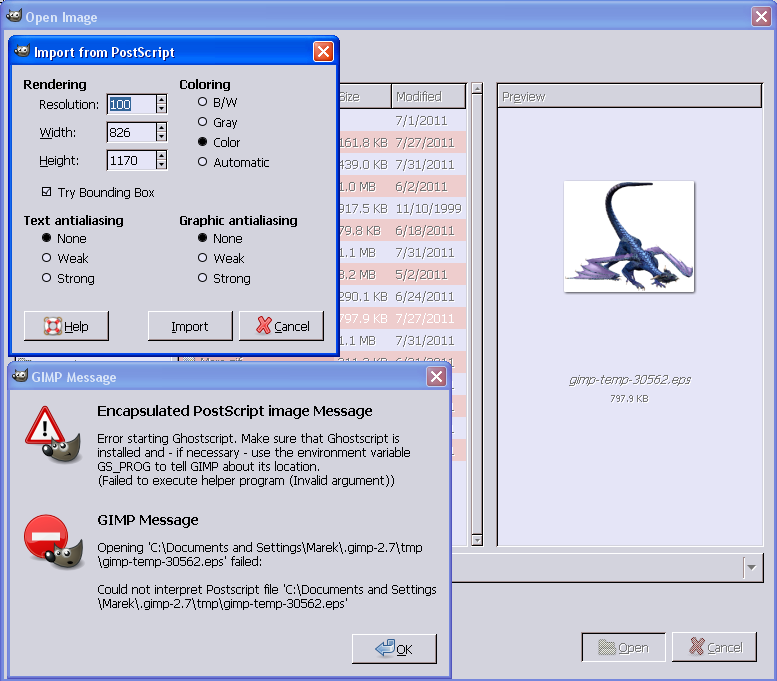777x681 pixels.
Task: Set Graphic antialiasing to None
Action: [x=220, y=238]
